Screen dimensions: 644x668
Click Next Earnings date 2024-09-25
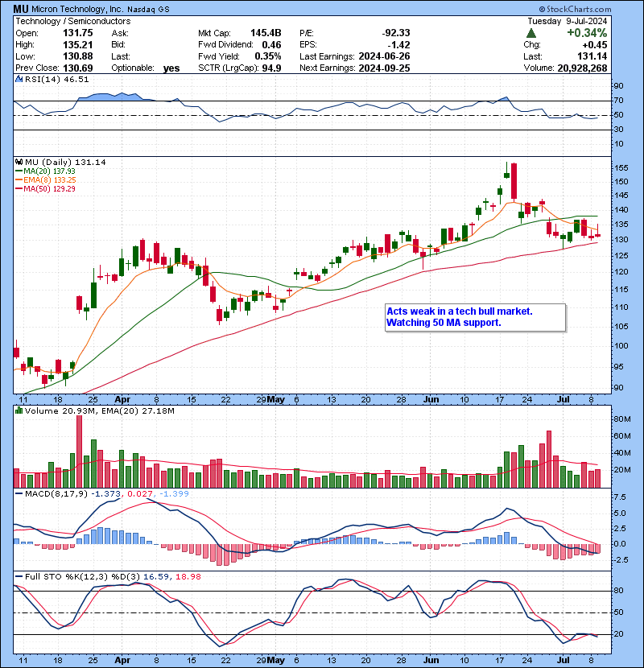pyautogui.click(x=384, y=68)
